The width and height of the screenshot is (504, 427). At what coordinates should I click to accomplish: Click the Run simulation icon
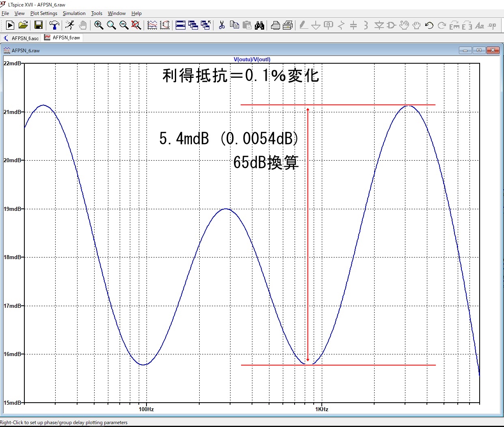(x=10, y=25)
